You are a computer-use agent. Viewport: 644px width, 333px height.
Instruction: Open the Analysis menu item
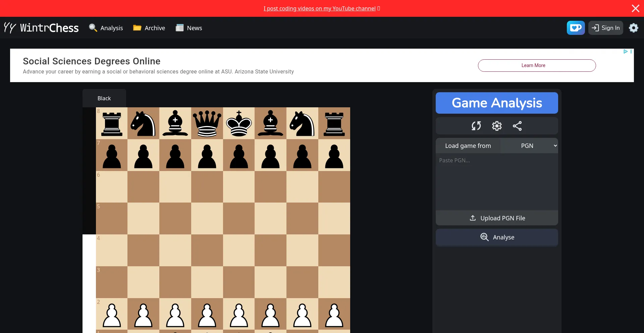tap(106, 28)
